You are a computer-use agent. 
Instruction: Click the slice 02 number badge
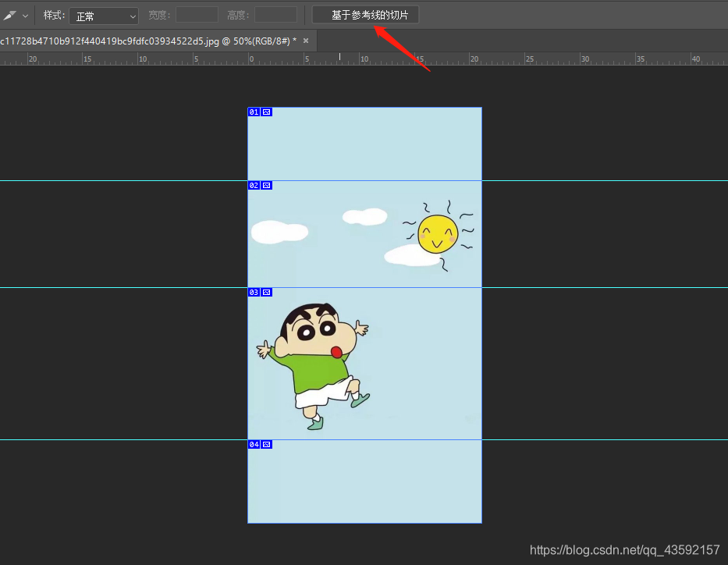click(254, 185)
